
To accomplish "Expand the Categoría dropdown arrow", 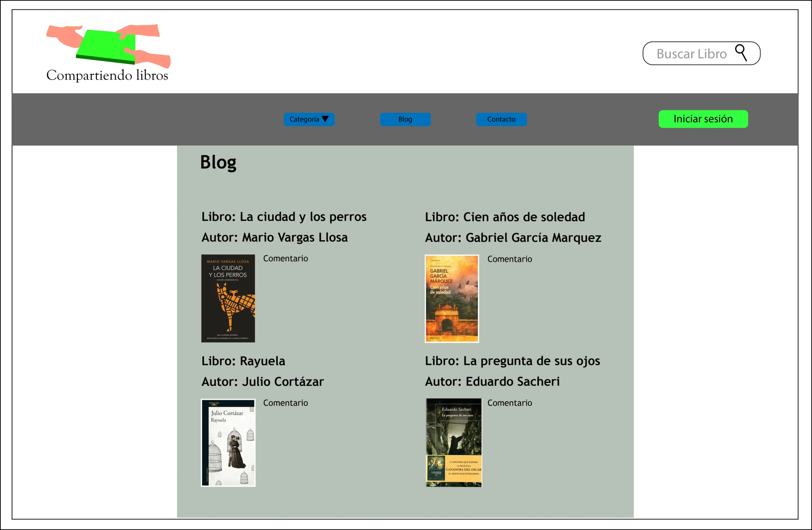I will [x=325, y=119].
